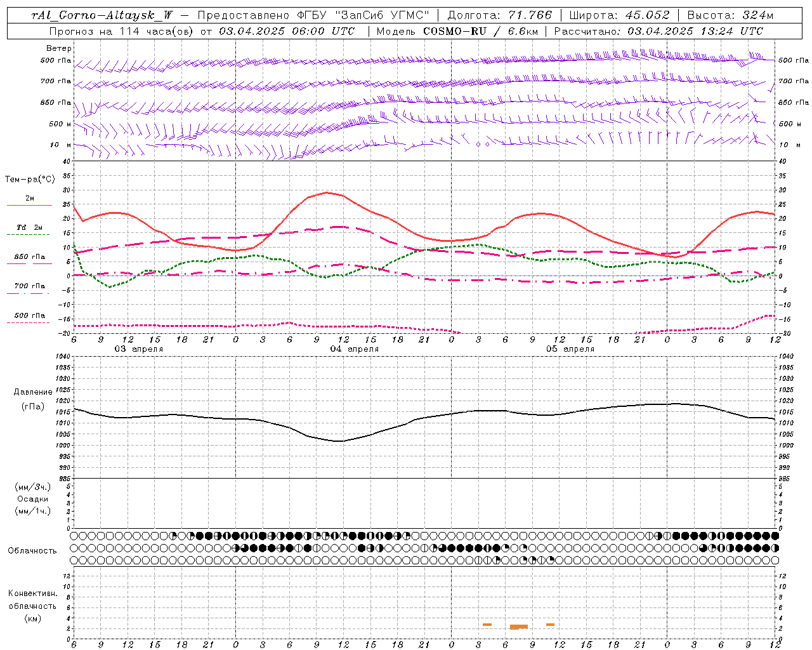The height and width of the screenshot is (650, 812).
Task: Click the dash-dot 700 гПа legend line
Action: pos(29,293)
